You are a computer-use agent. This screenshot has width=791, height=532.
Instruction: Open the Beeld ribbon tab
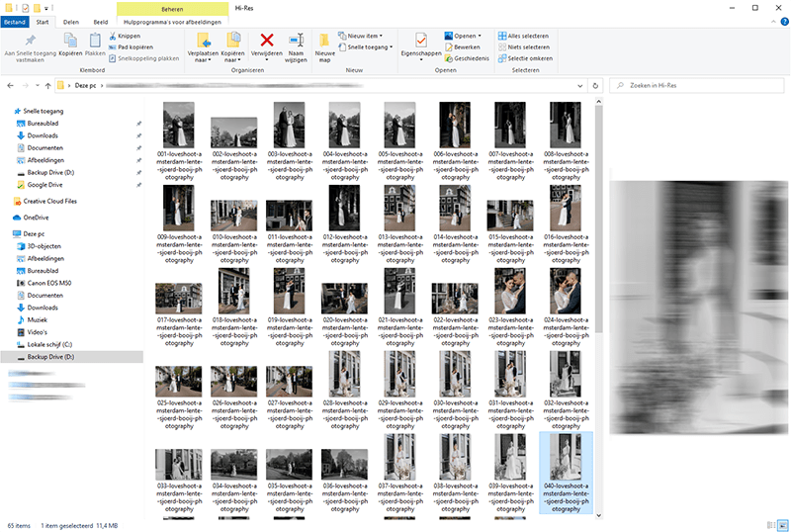point(101,22)
